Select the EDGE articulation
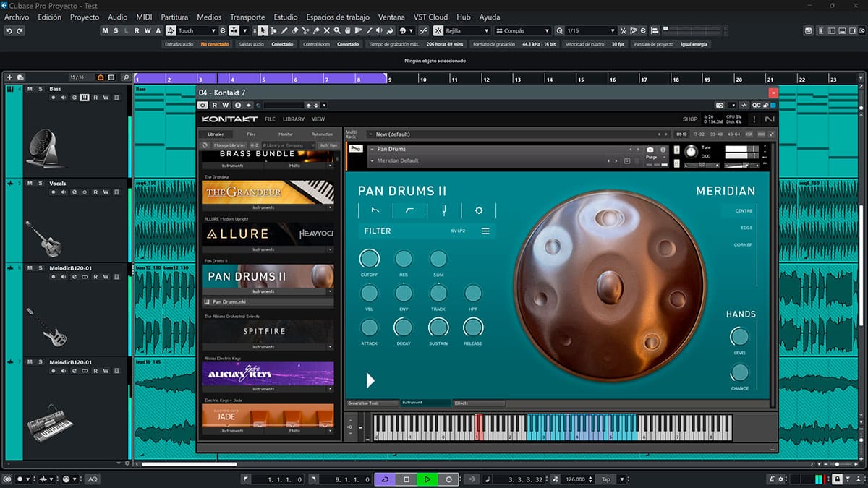The width and height of the screenshot is (868, 488). tap(746, 228)
